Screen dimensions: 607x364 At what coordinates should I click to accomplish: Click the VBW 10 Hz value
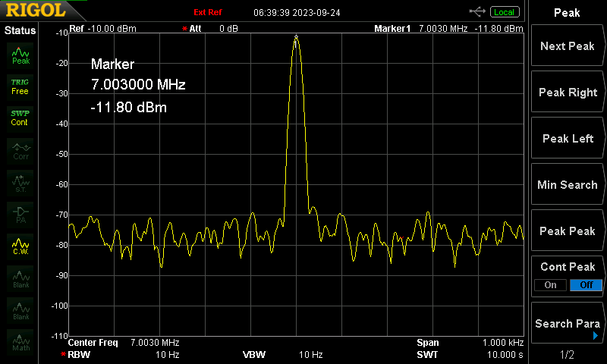[311, 355]
